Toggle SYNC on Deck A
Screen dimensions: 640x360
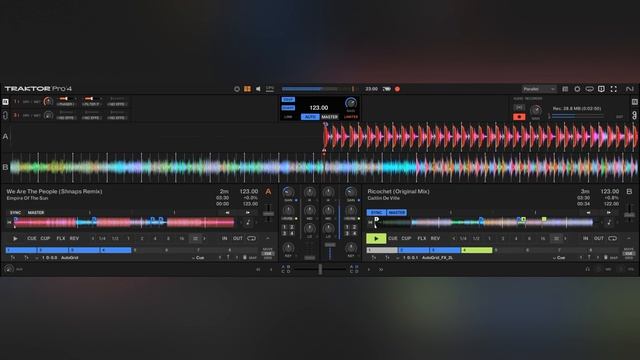coord(16,213)
